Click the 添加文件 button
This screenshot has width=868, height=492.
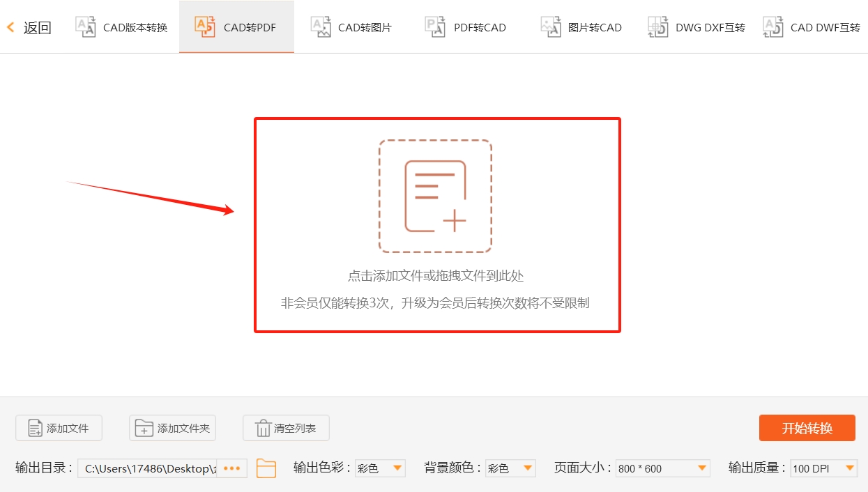pos(59,428)
